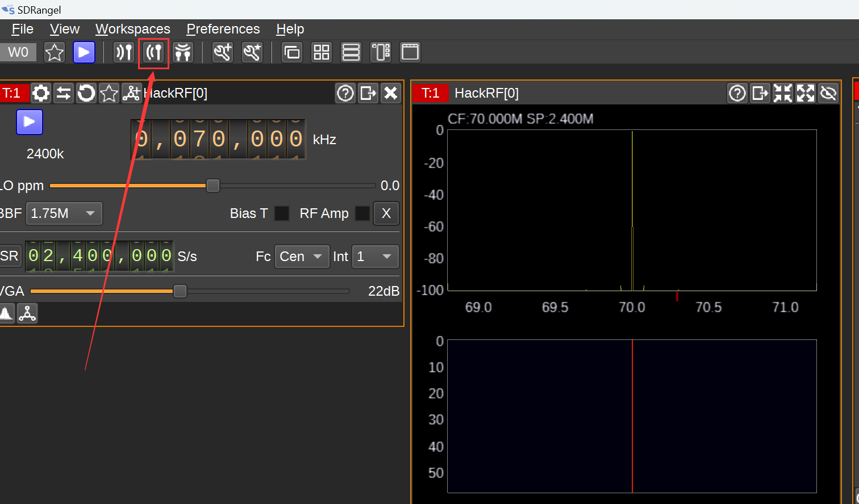Click change device arrows icon
This screenshot has height=504, width=859.
pyautogui.click(x=64, y=93)
